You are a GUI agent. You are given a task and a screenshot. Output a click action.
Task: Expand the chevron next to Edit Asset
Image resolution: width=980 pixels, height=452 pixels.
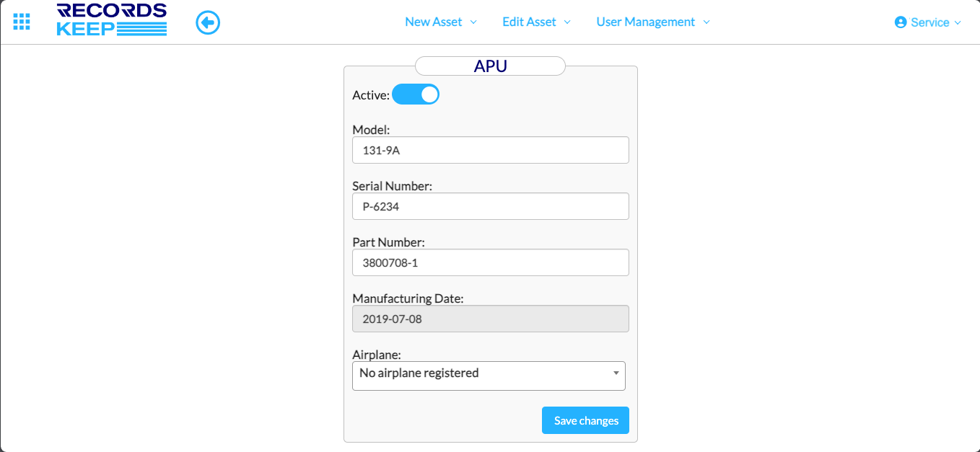click(567, 22)
